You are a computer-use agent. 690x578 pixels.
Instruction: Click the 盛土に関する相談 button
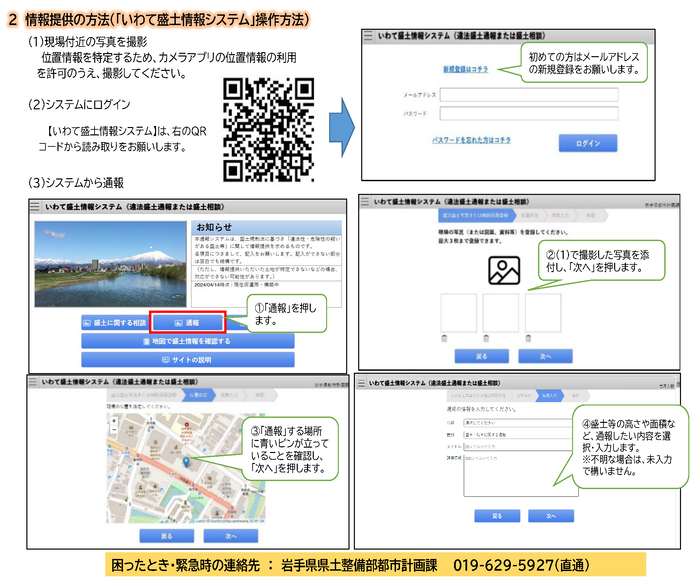[115, 323]
